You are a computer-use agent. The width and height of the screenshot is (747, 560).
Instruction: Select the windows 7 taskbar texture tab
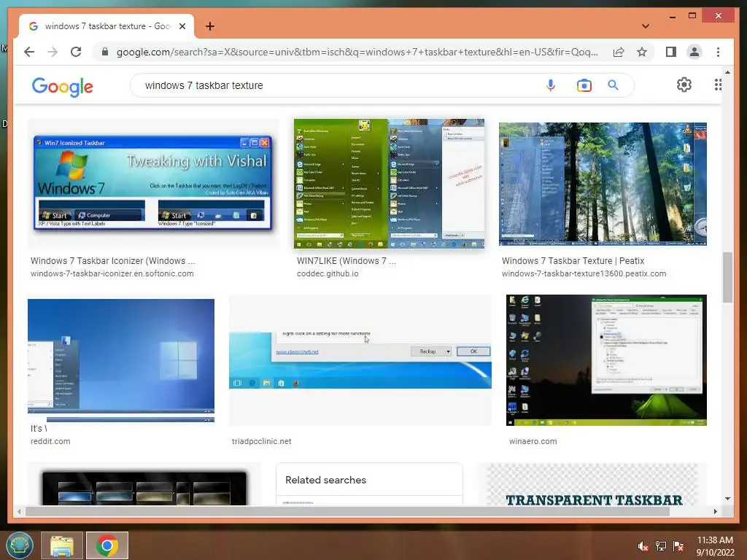coord(107,26)
